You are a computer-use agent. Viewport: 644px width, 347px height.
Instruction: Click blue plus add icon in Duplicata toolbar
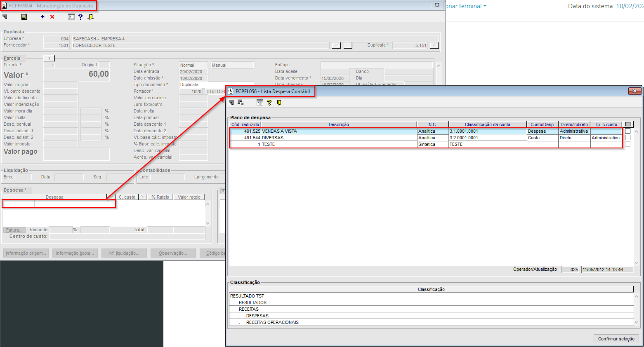(x=42, y=17)
